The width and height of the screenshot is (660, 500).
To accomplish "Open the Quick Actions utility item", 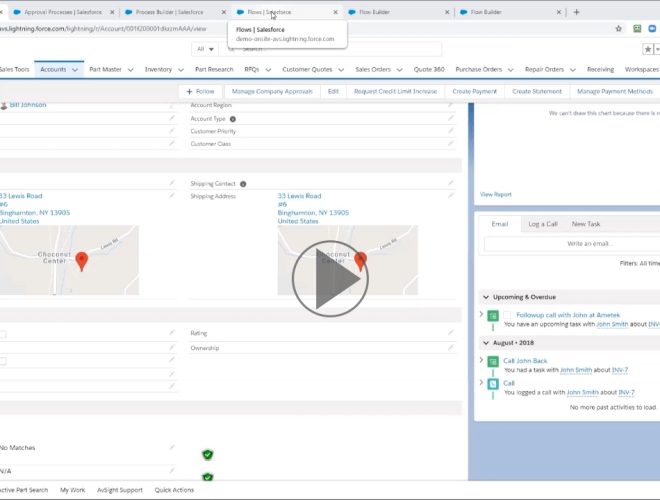I will [174, 490].
